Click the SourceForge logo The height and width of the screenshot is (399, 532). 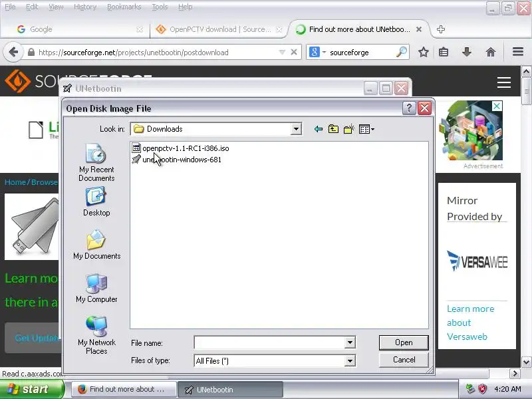(x=18, y=81)
